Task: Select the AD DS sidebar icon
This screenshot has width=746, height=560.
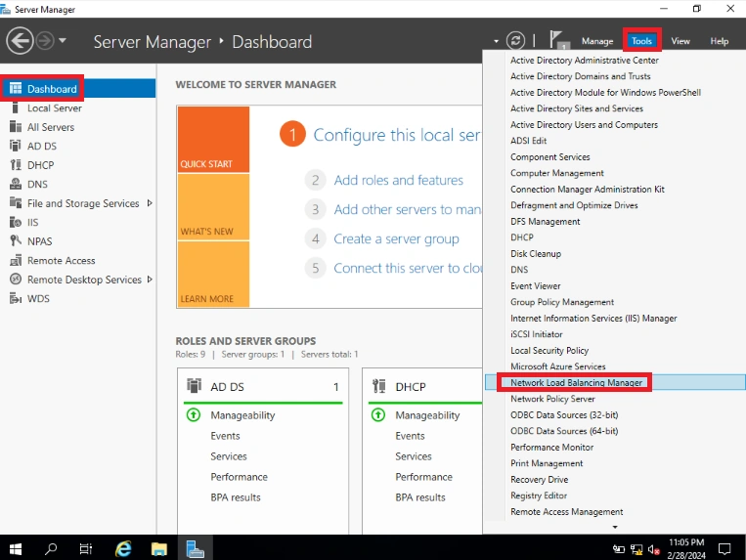Action: (16, 146)
